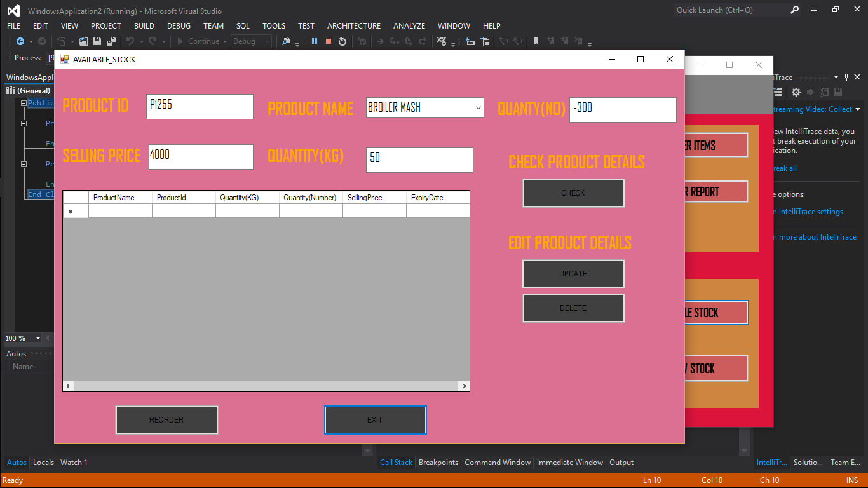
Task: Open IntelliTrace settings gear icon
Action: [x=796, y=92]
